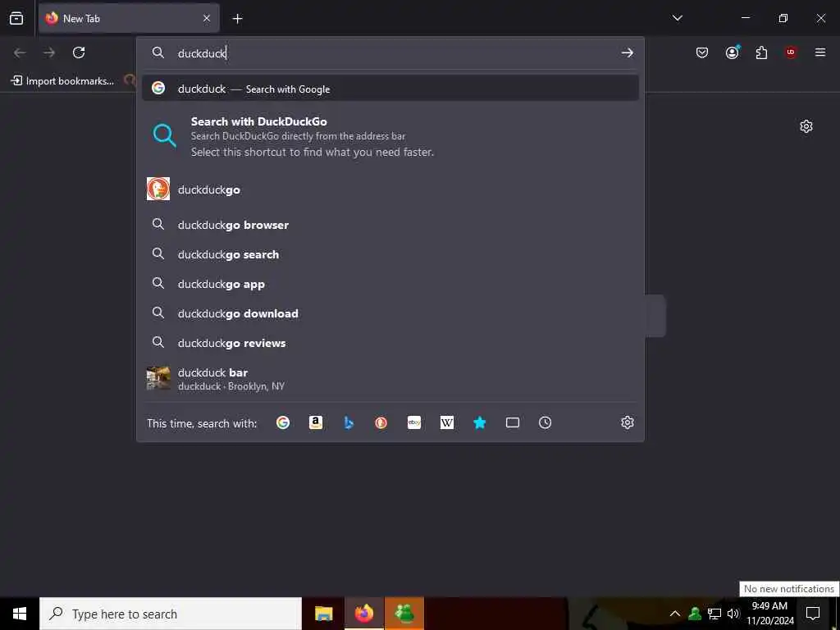Open the Firefox account icon
Viewport: 840px width, 630px height.
(733, 52)
